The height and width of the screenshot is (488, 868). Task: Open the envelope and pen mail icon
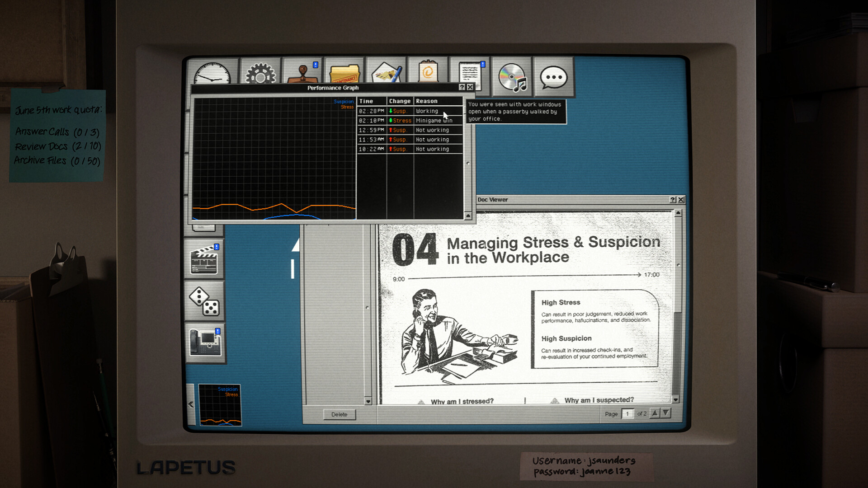[x=386, y=71]
